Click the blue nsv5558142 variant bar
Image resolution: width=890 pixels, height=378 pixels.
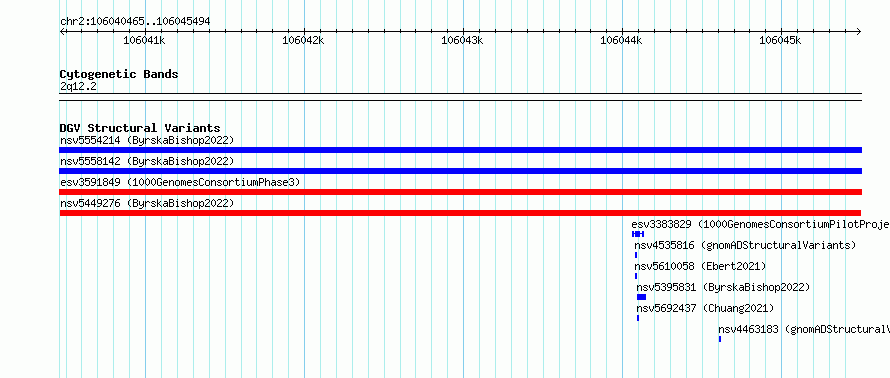click(x=460, y=171)
